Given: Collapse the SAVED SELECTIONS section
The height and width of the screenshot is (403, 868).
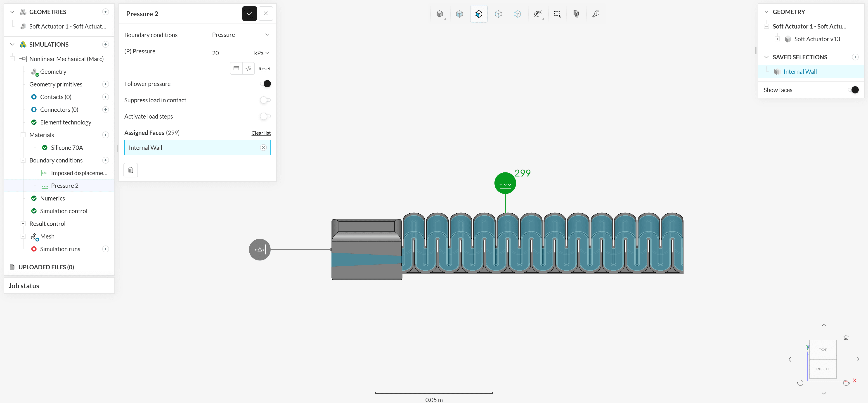Looking at the screenshot, I should coord(766,57).
